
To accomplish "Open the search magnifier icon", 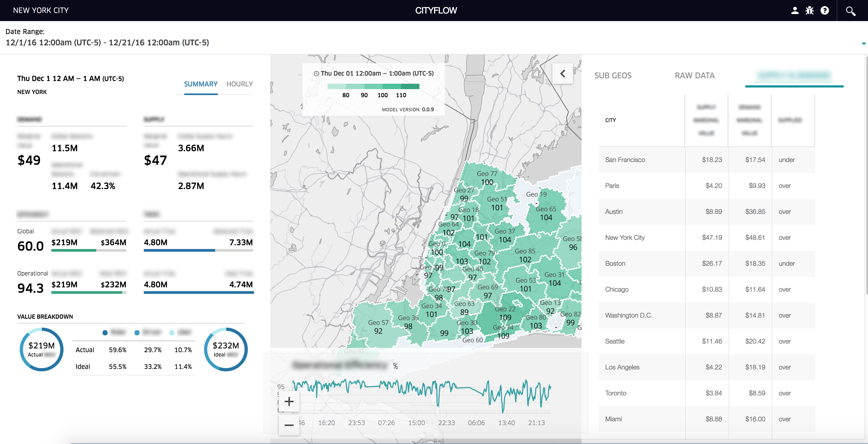I will coord(850,11).
